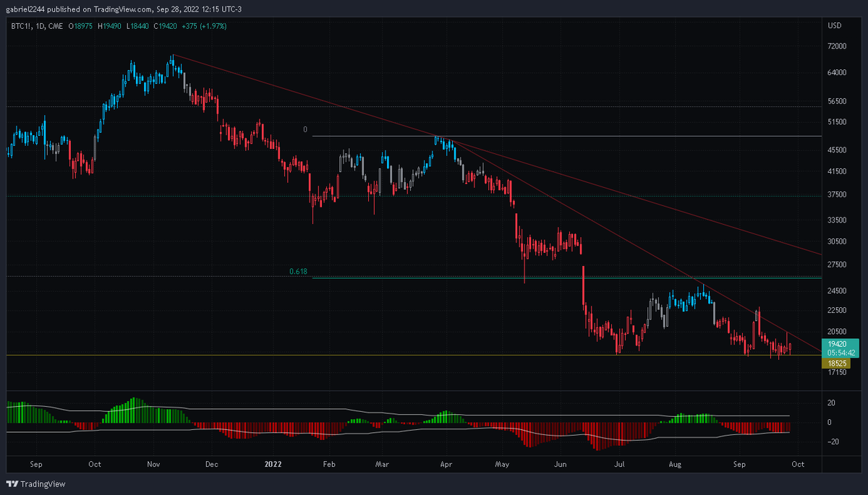The image size is (868, 495).
Task: Click the 22500 price axis label
Action: click(x=837, y=311)
